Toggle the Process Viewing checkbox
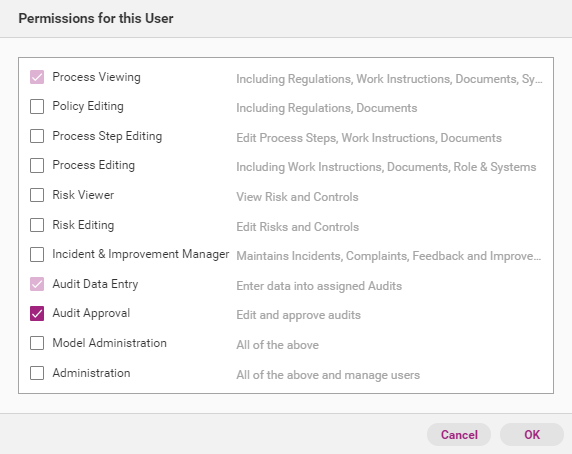572x454 pixels. coord(37,77)
